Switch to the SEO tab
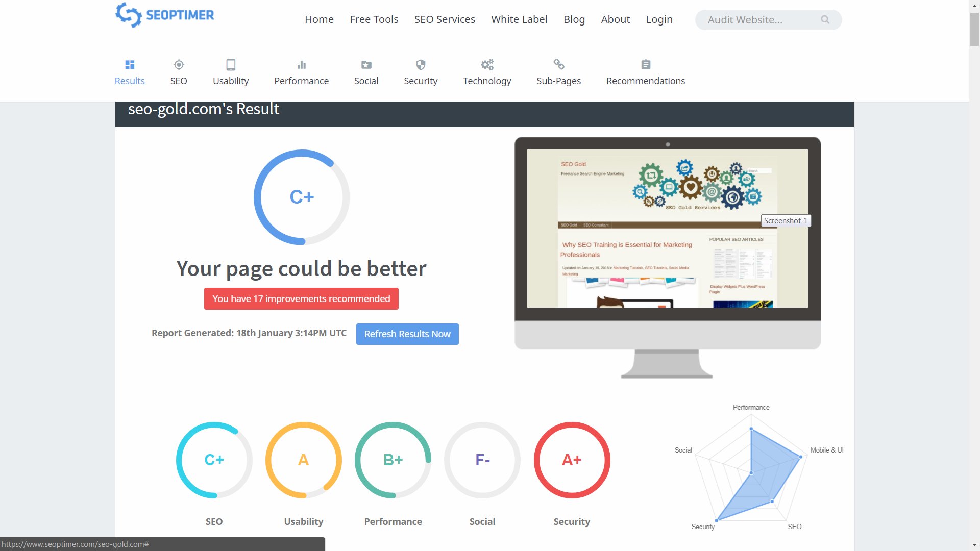This screenshot has height=551, width=980. (x=178, y=72)
